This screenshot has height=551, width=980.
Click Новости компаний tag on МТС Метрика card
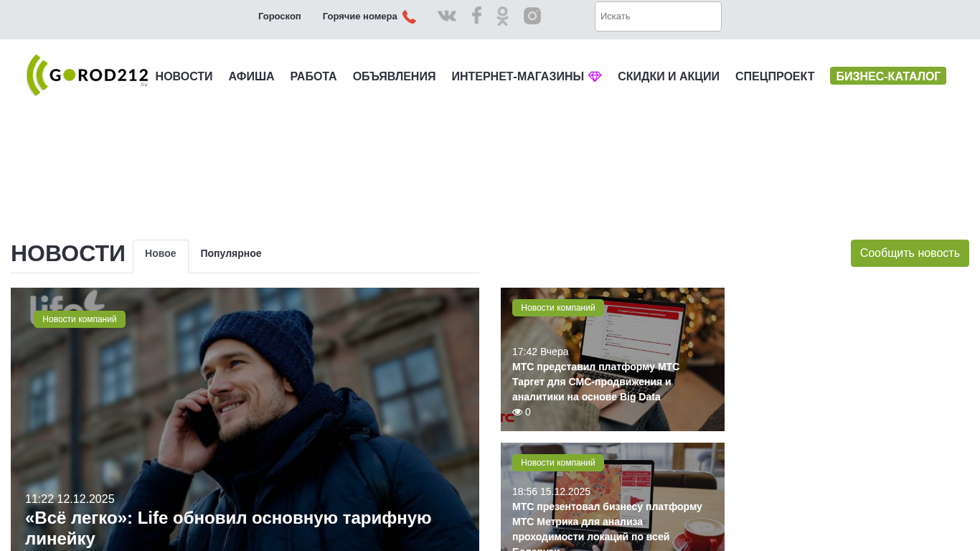(x=558, y=463)
